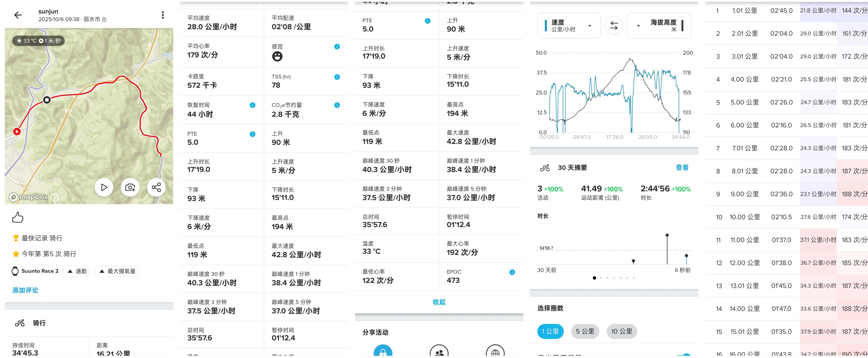Click info icon beside EPOC

512,272
